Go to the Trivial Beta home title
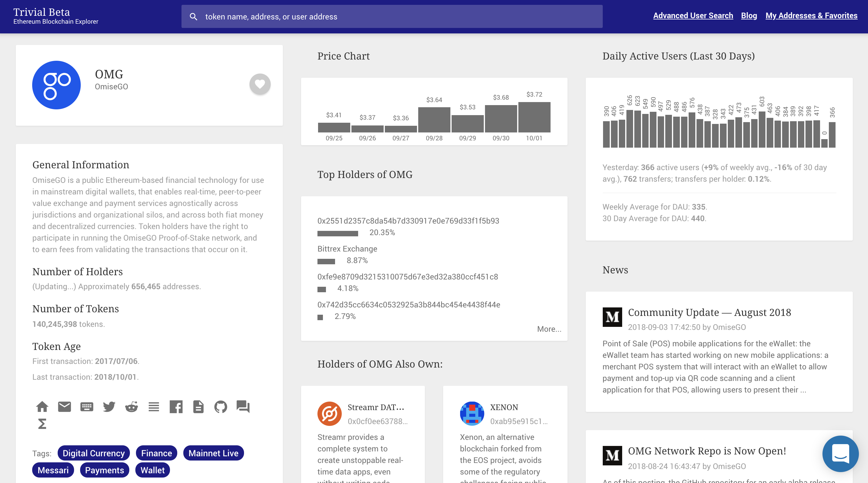Viewport: 868px width, 483px height. tap(42, 12)
